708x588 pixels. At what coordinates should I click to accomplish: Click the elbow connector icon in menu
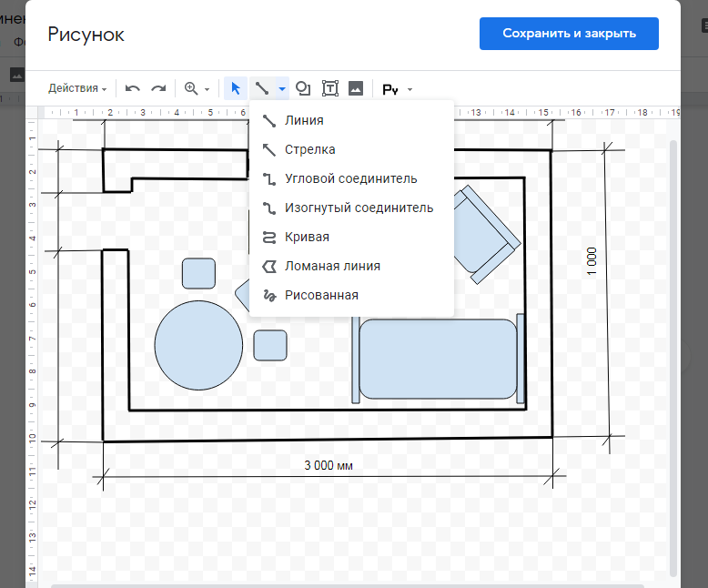(269, 178)
